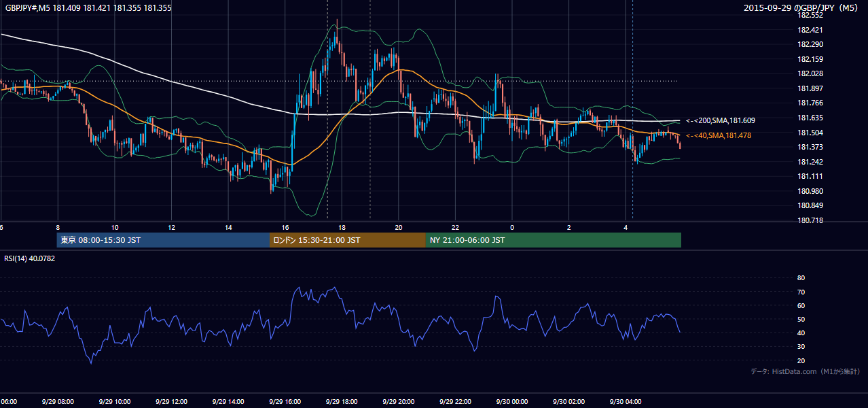Click the bottom time label 9/30 02:00
868x408 pixels.
point(569,402)
